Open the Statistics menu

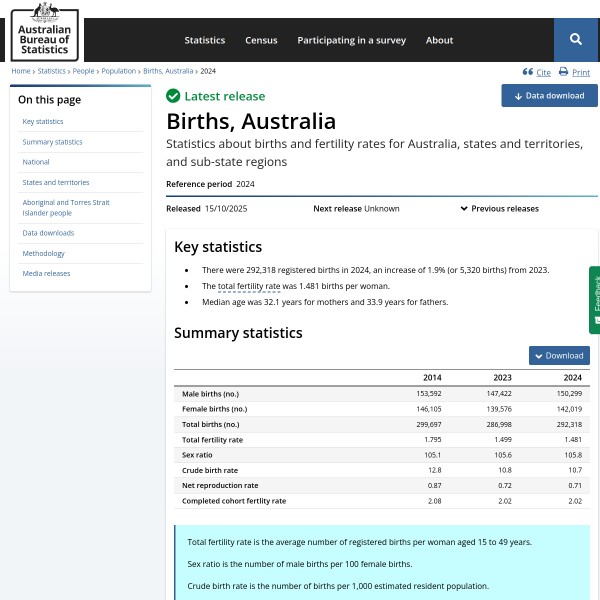[205, 40]
